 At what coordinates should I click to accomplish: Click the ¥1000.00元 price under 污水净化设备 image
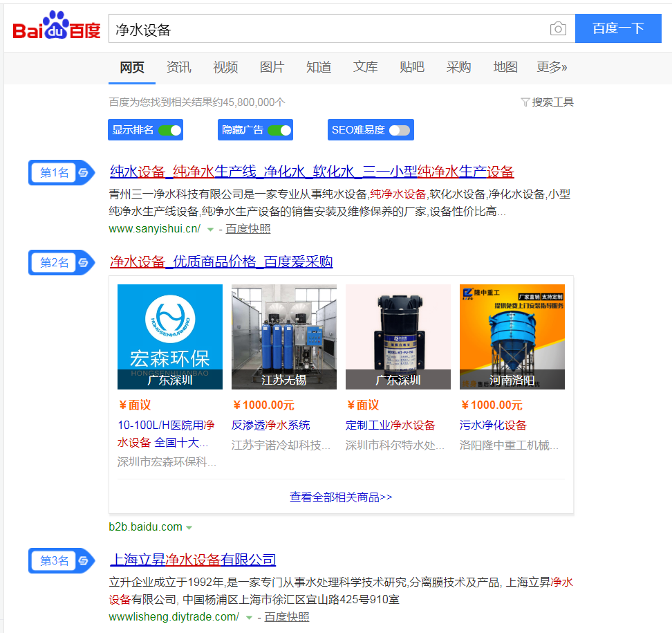(x=492, y=405)
